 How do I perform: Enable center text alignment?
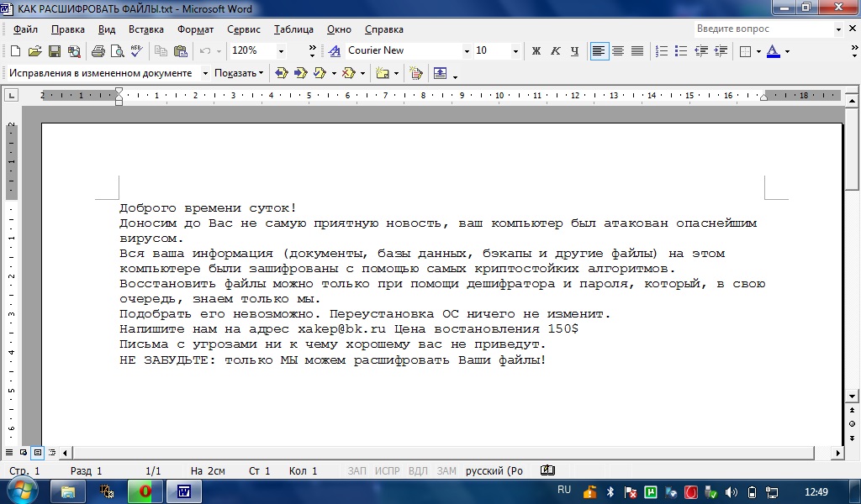click(618, 51)
